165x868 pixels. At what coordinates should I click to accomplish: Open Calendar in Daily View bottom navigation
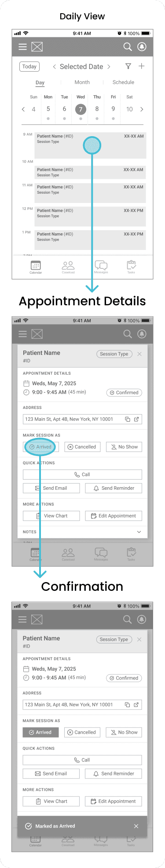point(36,267)
